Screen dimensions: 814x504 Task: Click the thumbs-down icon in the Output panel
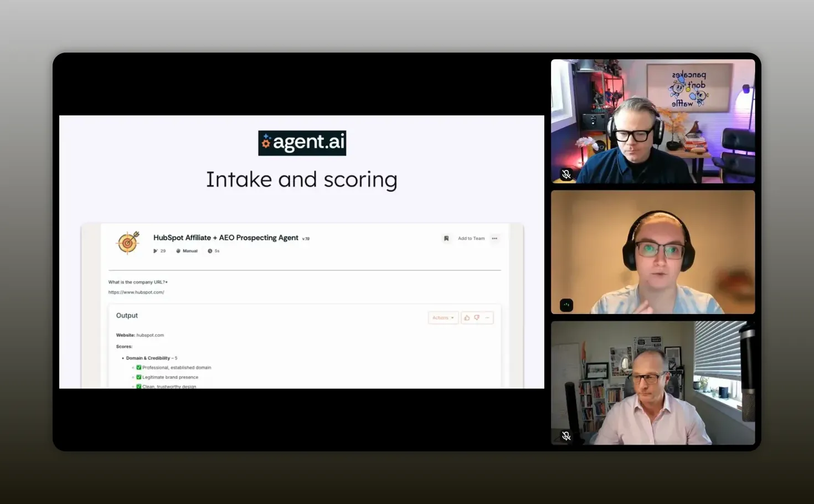[x=477, y=318]
